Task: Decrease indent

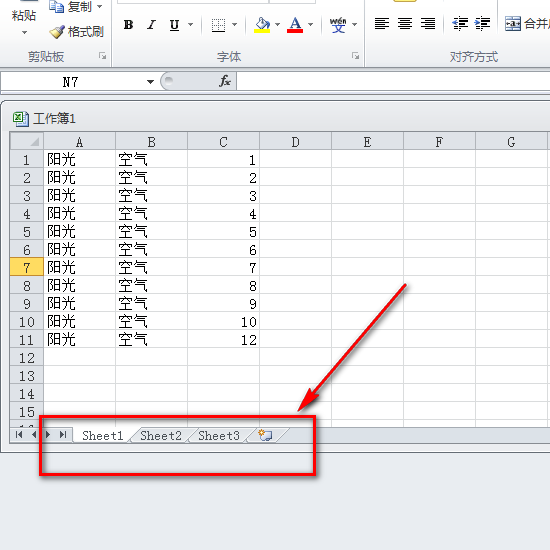Action: [460, 24]
